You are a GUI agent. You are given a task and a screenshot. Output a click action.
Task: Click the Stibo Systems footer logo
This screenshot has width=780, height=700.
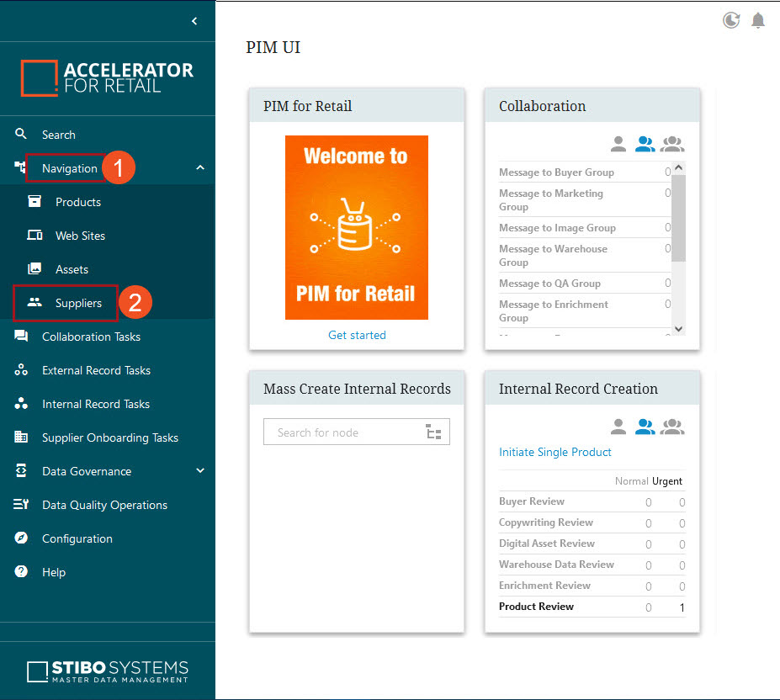click(108, 671)
